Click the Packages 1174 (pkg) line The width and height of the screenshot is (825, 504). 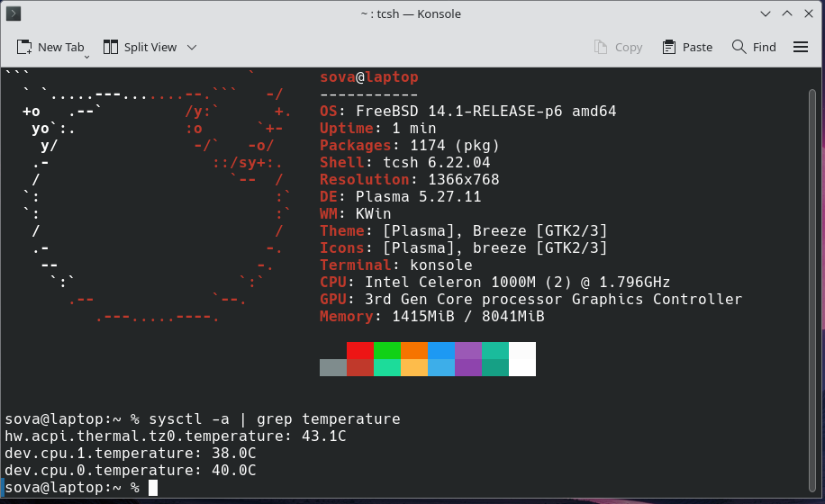[409, 146]
